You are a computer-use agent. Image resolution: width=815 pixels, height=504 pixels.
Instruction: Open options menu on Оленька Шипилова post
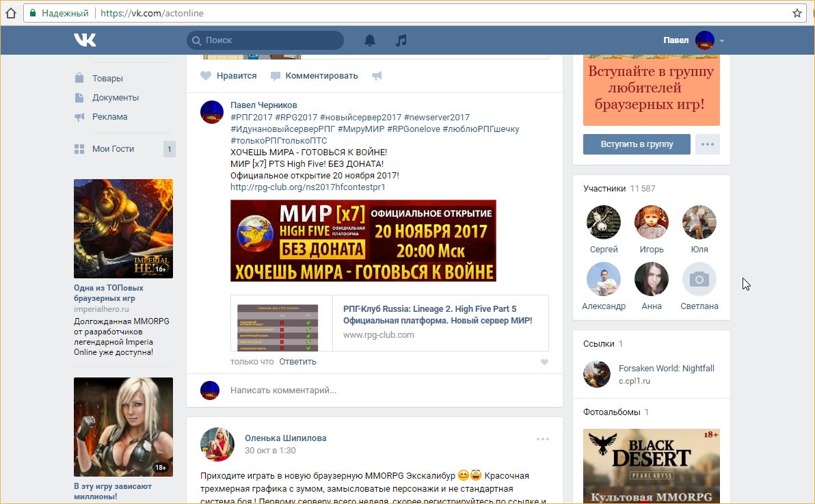coord(543,439)
